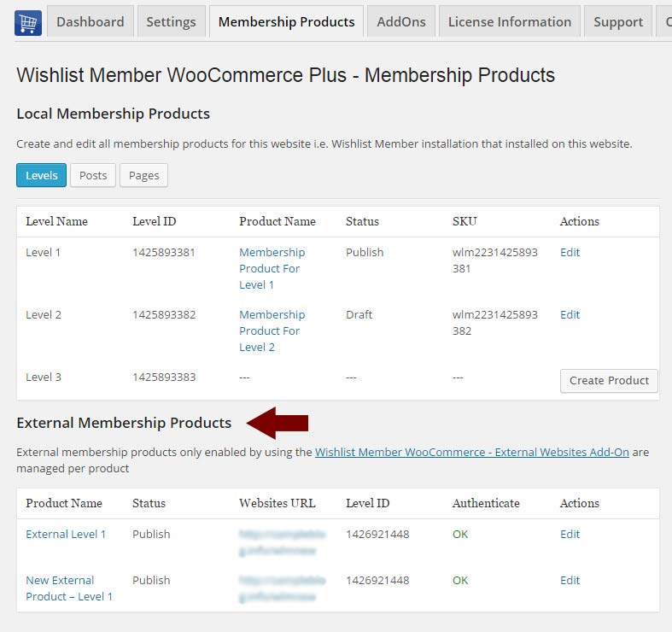
Task: Edit the Level 1 membership product
Action: tap(570, 252)
